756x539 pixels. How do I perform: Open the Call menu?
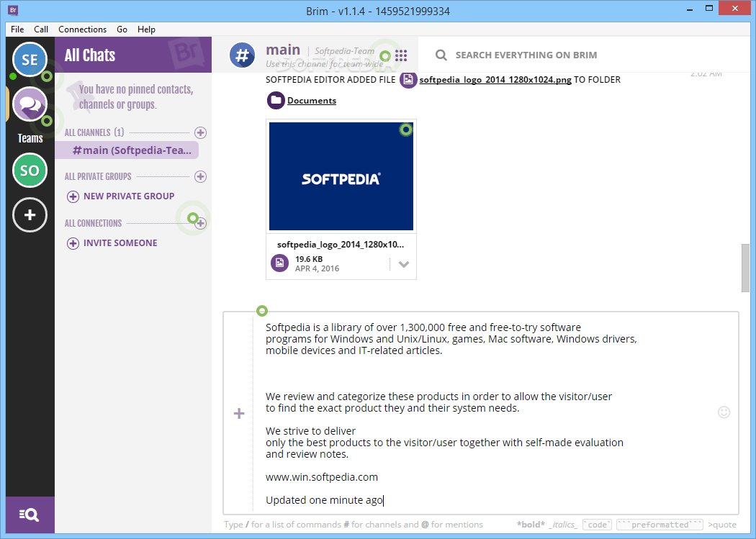[41, 30]
